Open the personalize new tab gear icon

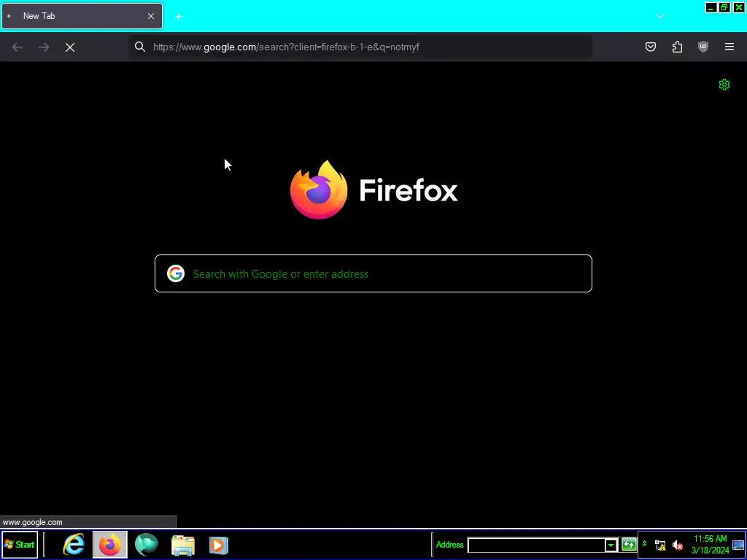coord(724,85)
